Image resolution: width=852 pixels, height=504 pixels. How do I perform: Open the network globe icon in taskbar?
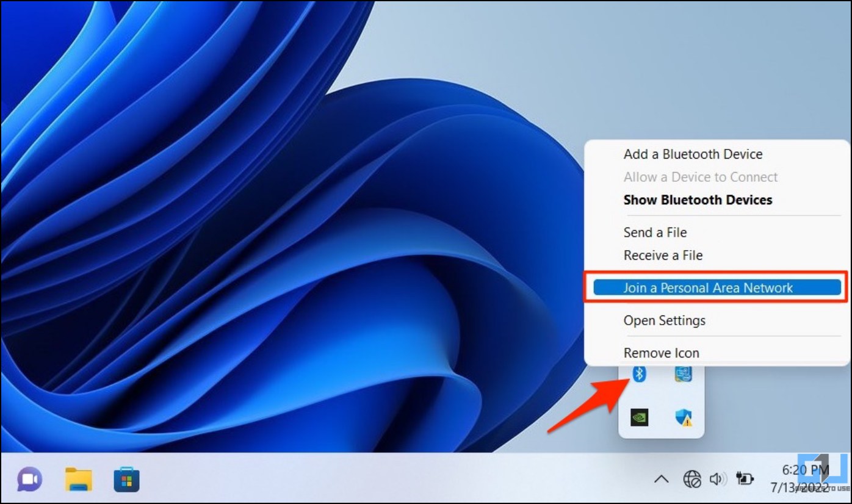coord(692,479)
